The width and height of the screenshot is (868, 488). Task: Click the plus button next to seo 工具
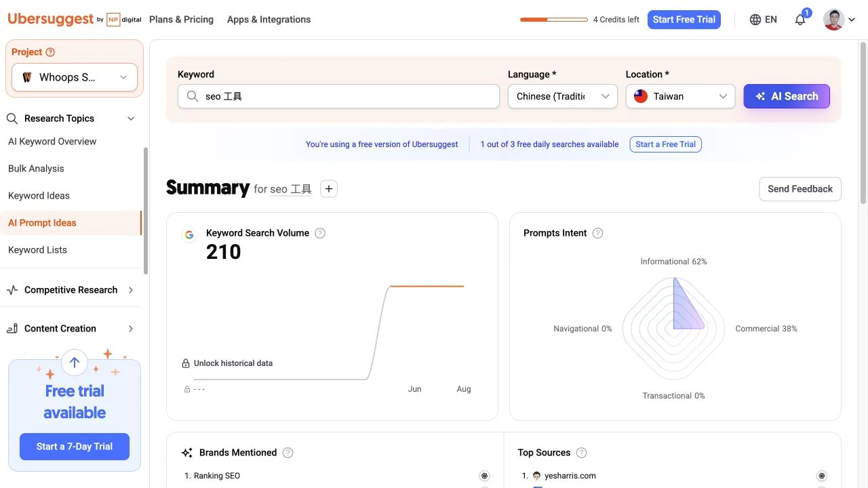pyautogui.click(x=329, y=189)
